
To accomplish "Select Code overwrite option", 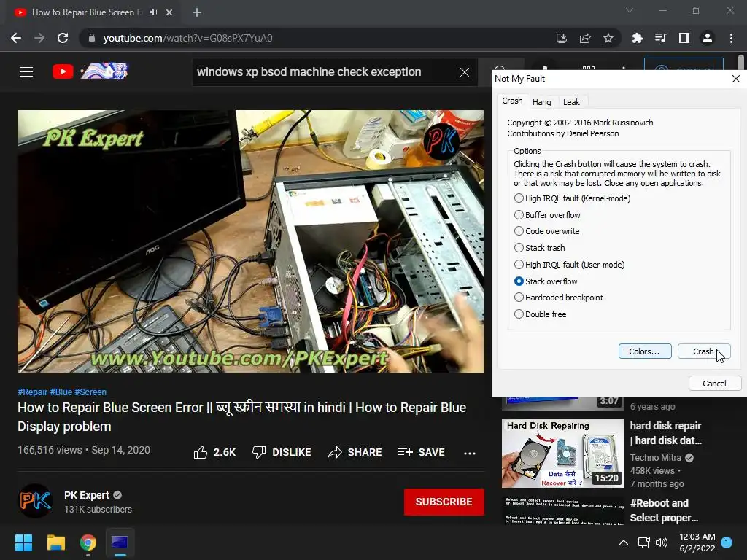I will 547,231.
